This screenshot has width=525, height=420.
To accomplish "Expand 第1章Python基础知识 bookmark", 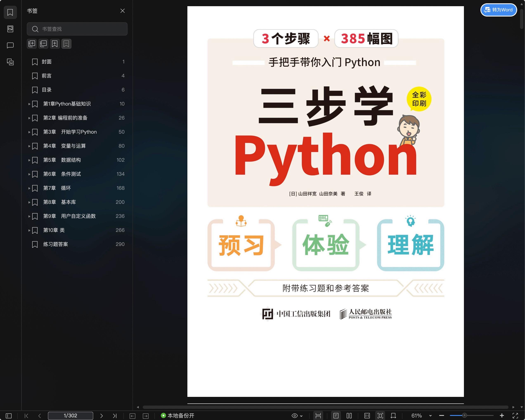I will (29, 104).
